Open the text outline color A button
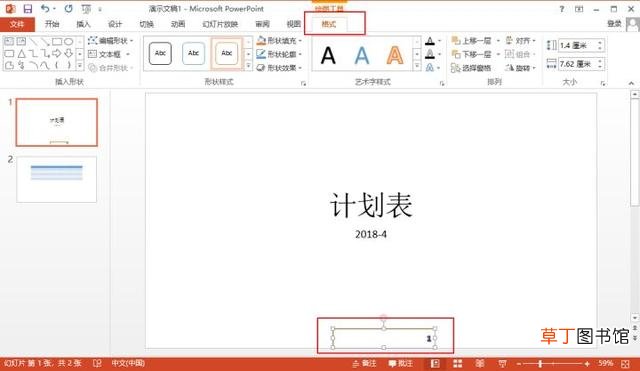The image size is (640, 371). click(x=430, y=54)
